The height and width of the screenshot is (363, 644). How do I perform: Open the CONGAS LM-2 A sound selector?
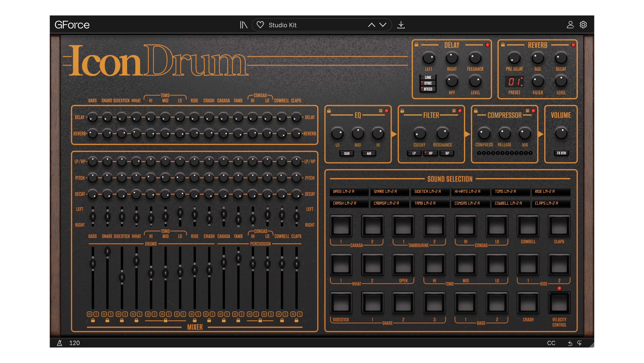tap(470, 203)
